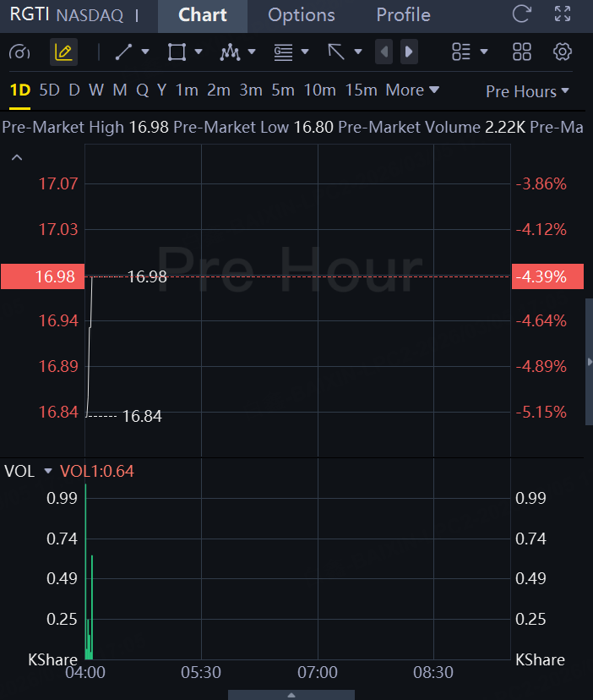
Task: Click the bottom panel resize handle
Action: coord(291,695)
